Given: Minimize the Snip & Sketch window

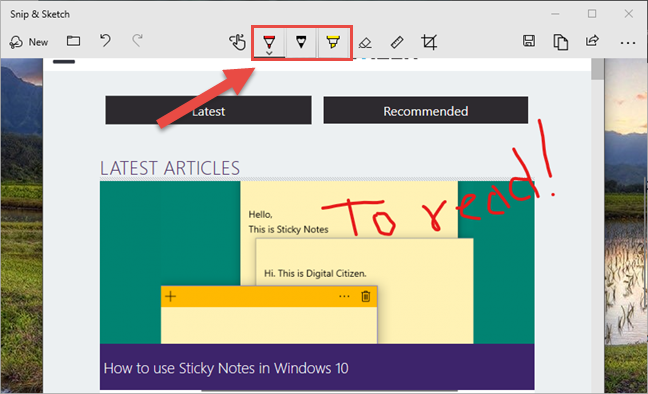Looking at the screenshot, I should click(555, 14).
